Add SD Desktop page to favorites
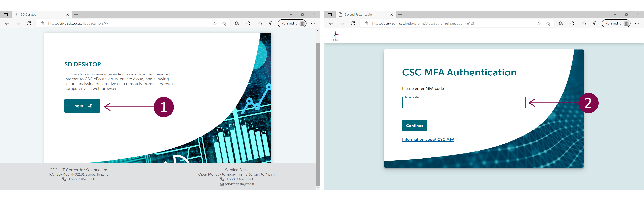The width and height of the screenshot is (644, 201). point(224,23)
